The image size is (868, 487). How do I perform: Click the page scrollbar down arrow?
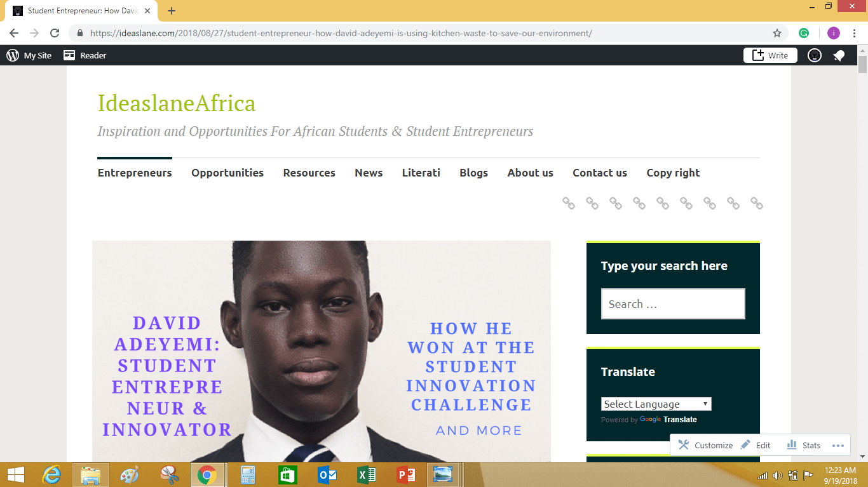pyautogui.click(x=862, y=457)
